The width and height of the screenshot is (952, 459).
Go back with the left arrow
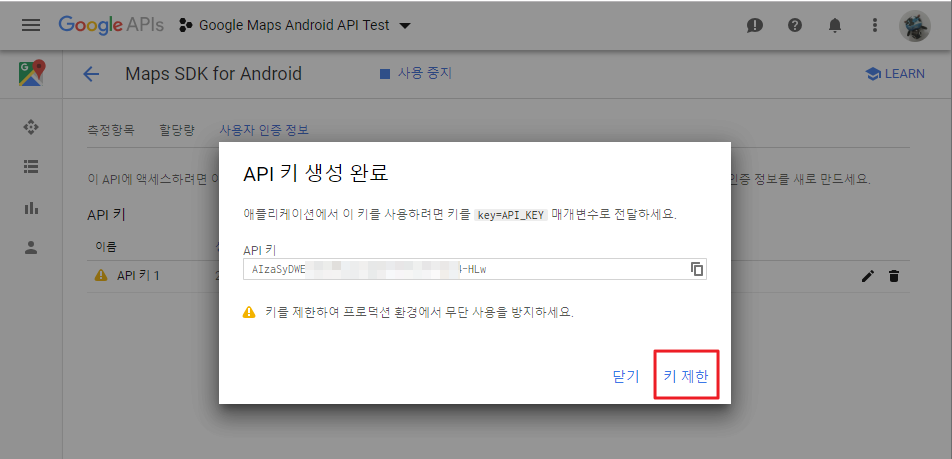pyautogui.click(x=91, y=74)
